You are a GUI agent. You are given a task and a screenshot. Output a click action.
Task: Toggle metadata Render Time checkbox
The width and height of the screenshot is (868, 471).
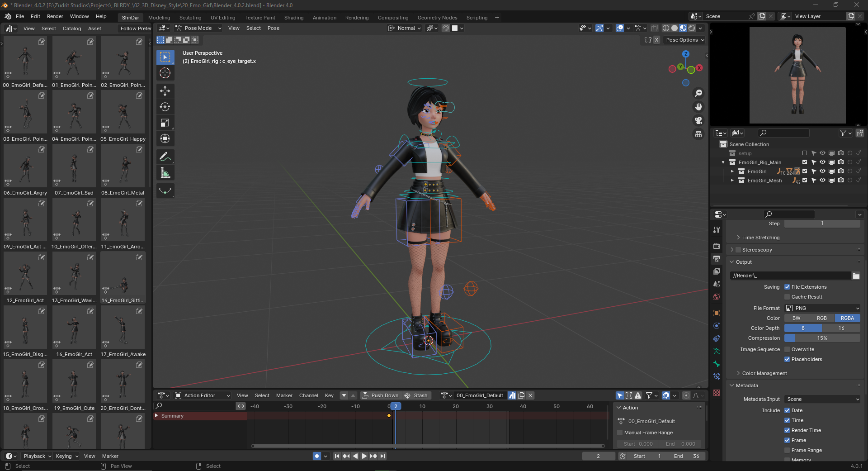(x=787, y=430)
